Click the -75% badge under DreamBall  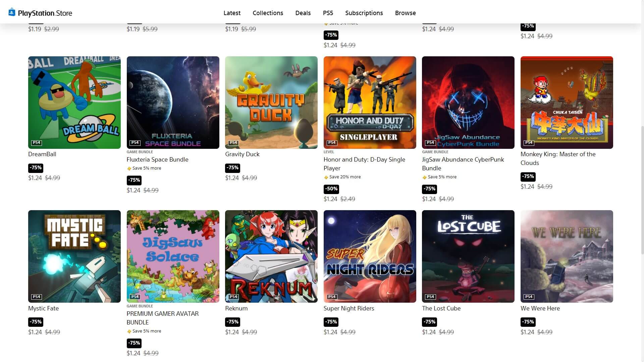pos(36,168)
